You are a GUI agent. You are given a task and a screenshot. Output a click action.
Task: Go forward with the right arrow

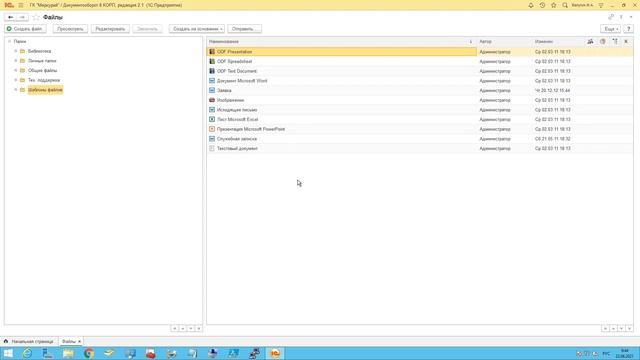(22, 17)
